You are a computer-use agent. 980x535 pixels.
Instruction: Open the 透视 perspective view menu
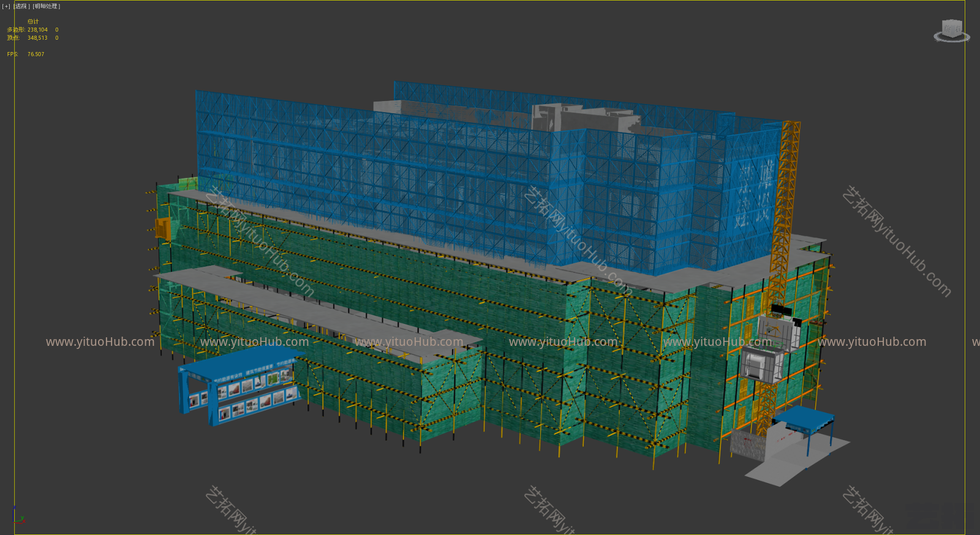(21, 6)
